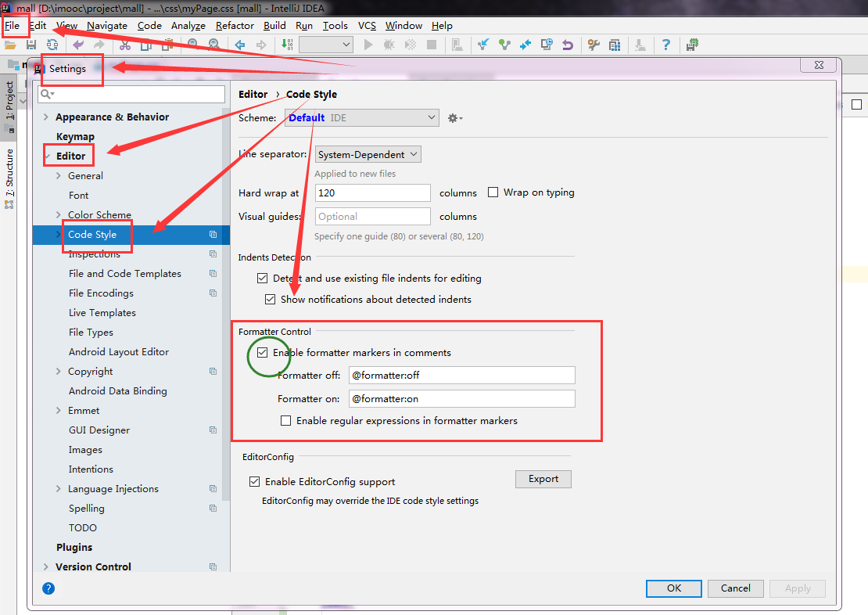
Task: Click the Stop square toolbar icon
Action: click(432, 45)
